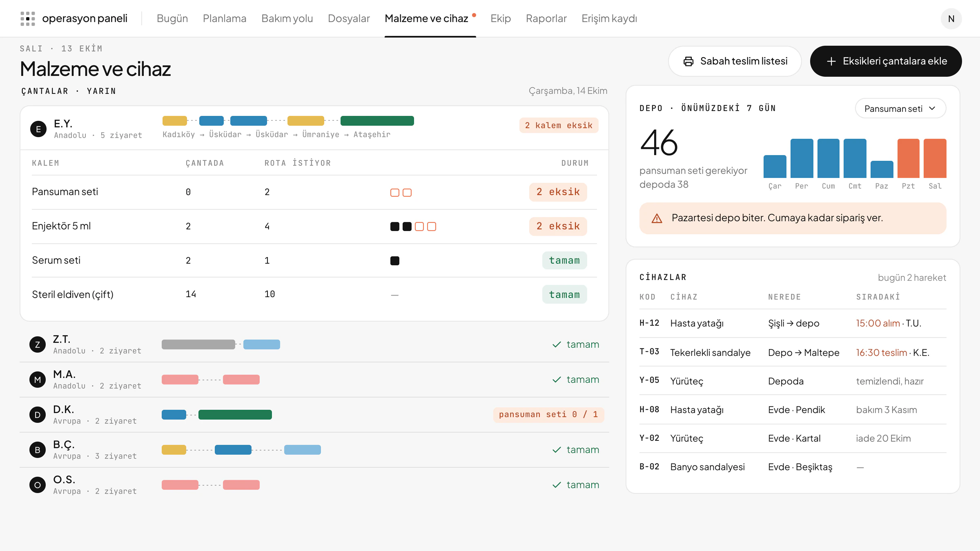The width and height of the screenshot is (980, 551).
Task: Select the Z avatar for Z.T.
Action: 38,344
